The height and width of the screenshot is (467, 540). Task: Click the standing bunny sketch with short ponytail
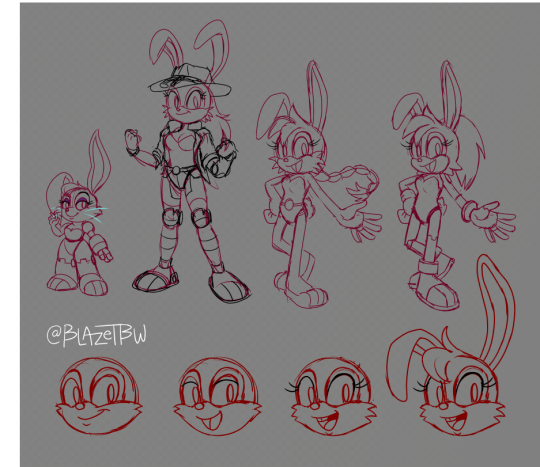(454, 185)
